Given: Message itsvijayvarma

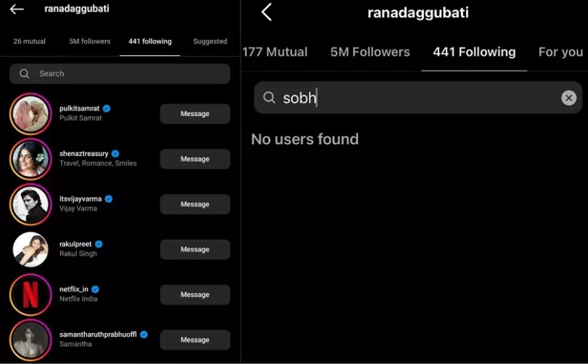Looking at the screenshot, I should pyautogui.click(x=195, y=204).
